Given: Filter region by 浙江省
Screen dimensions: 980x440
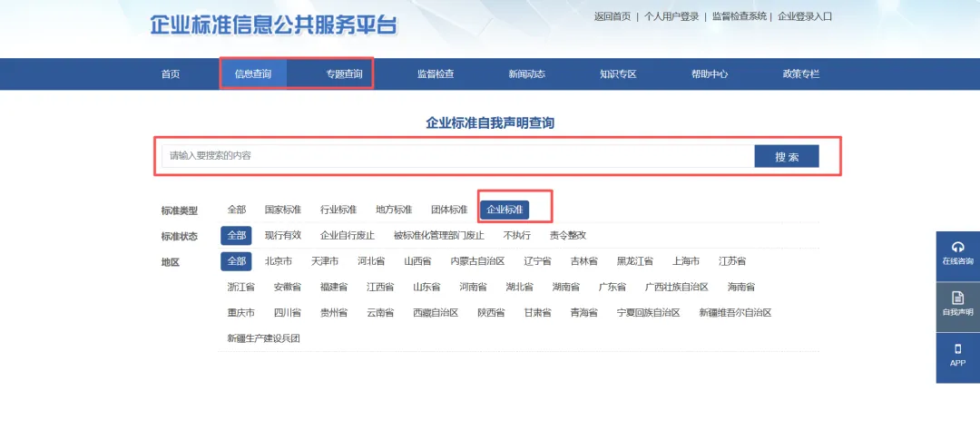Looking at the screenshot, I should (x=240, y=287).
